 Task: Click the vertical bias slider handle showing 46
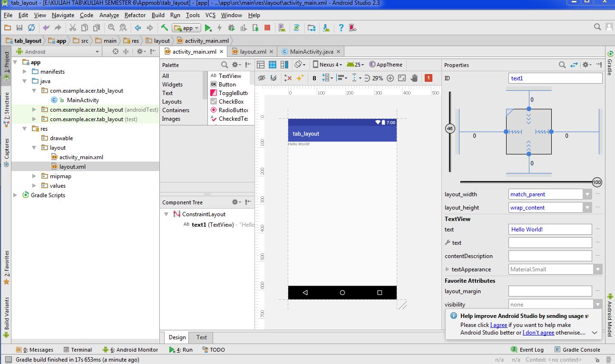(450, 128)
